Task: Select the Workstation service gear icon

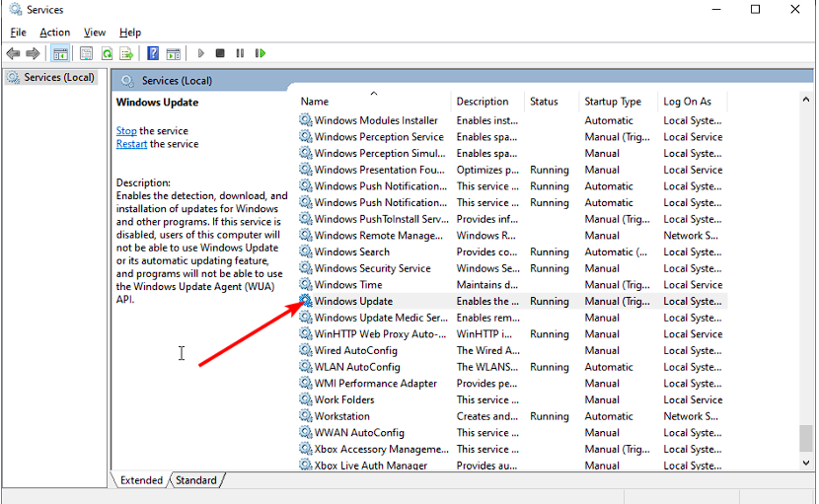Action: (306, 416)
